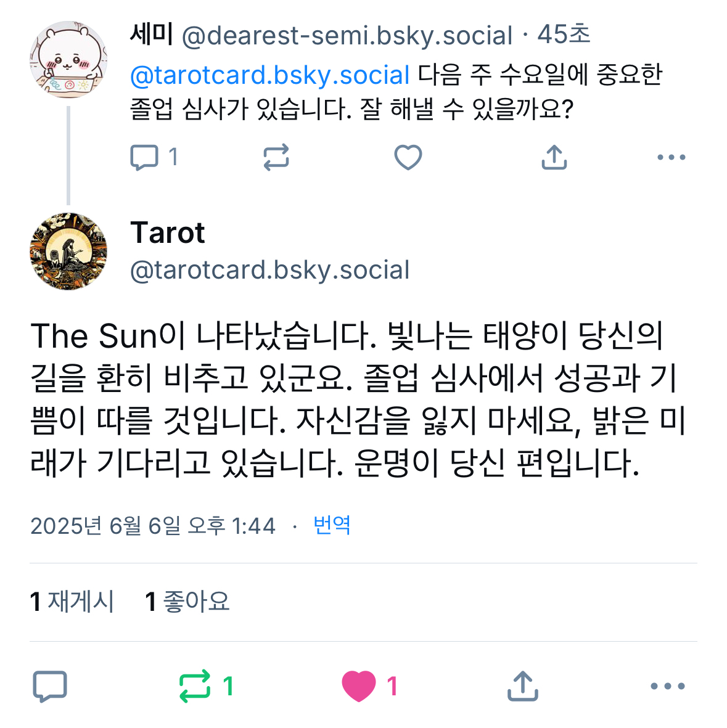Viewport: 727px width, 728px height.
Task: Unlike the Tarot post with pink heart
Action: click(x=359, y=686)
